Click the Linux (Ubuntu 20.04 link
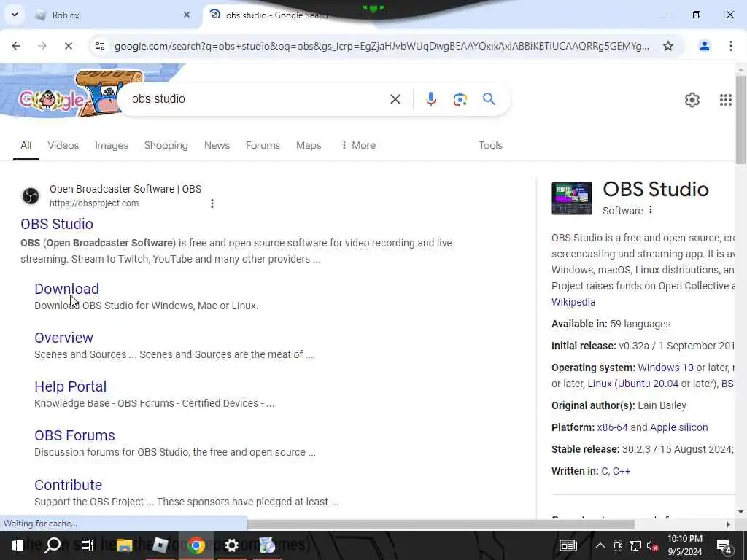Viewport: 747px width, 560px height. pos(632,384)
